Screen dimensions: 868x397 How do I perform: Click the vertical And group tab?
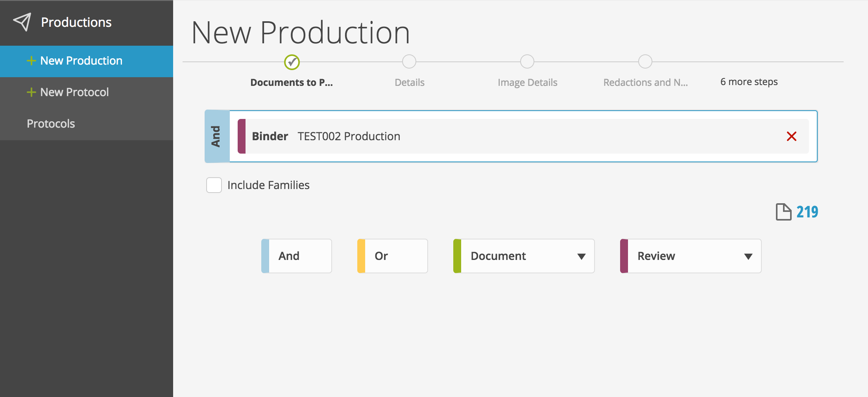pyautogui.click(x=217, y=136)
